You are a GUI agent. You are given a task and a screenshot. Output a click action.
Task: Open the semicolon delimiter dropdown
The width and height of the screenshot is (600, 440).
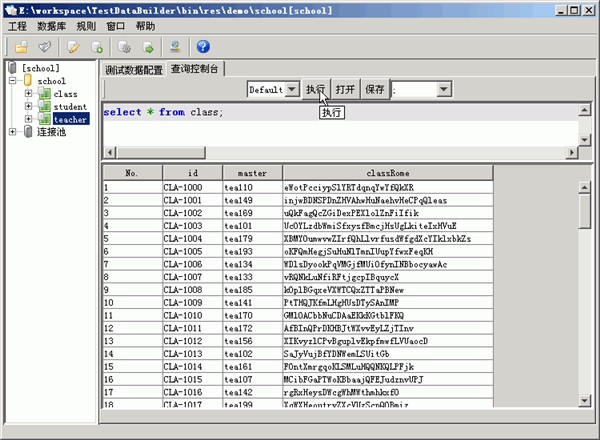(x=443, y=90)
